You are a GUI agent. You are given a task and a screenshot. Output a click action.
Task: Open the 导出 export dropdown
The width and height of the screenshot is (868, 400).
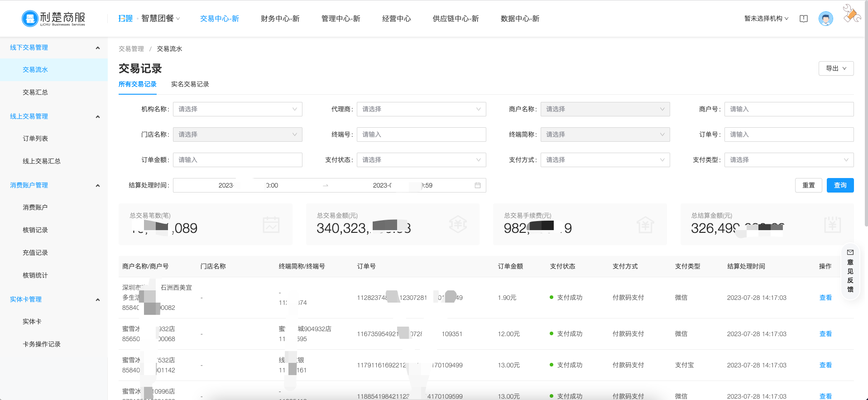click(x=836, y=68)
